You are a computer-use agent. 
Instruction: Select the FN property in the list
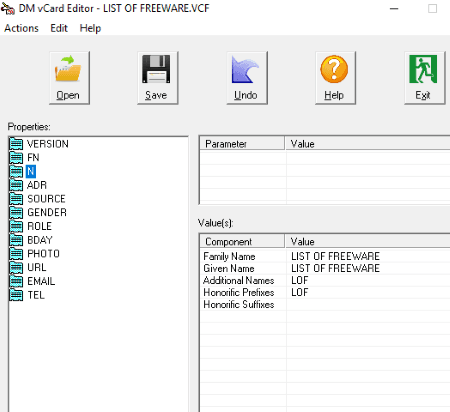click(x=33, y=157)
